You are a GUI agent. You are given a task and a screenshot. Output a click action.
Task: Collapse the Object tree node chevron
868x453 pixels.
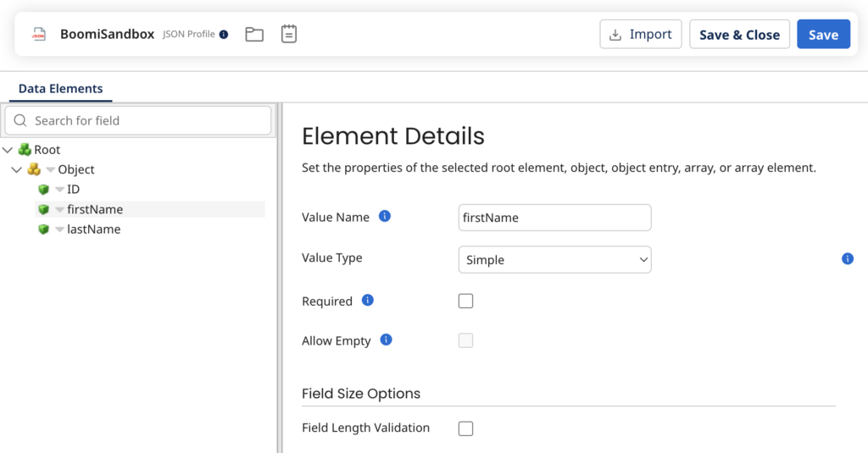pyautogui.click(x=17, y=170)
